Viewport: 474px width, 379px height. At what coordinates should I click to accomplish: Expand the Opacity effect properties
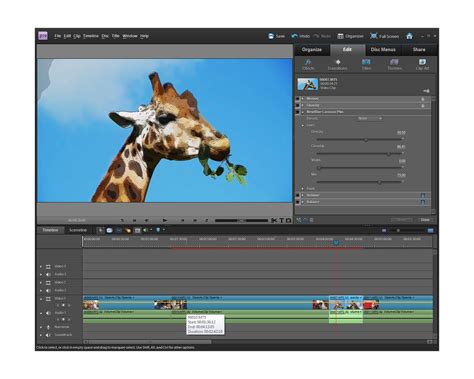(x=303, y=106)
